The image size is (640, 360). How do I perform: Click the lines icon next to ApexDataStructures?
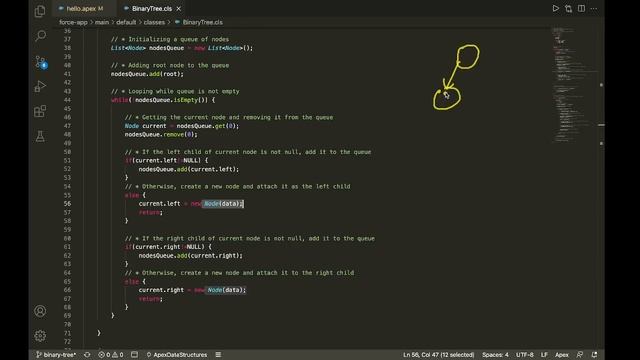(218, 355)
